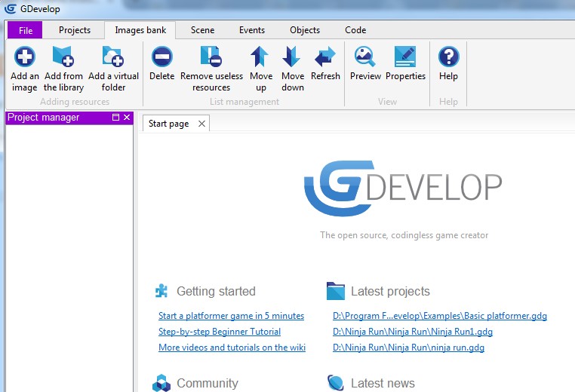Click the GDevelop logo on Start page
The width and height of the screenshot is (575, 392).
[403, 188]
